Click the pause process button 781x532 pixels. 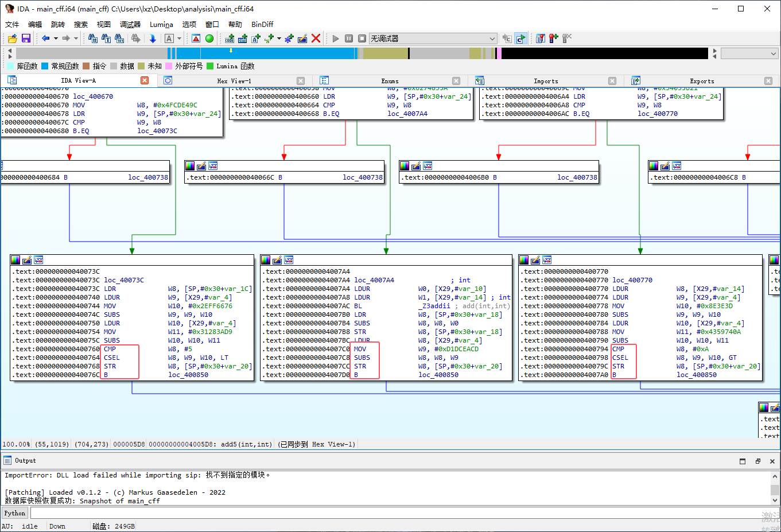[x=349, y=38]
